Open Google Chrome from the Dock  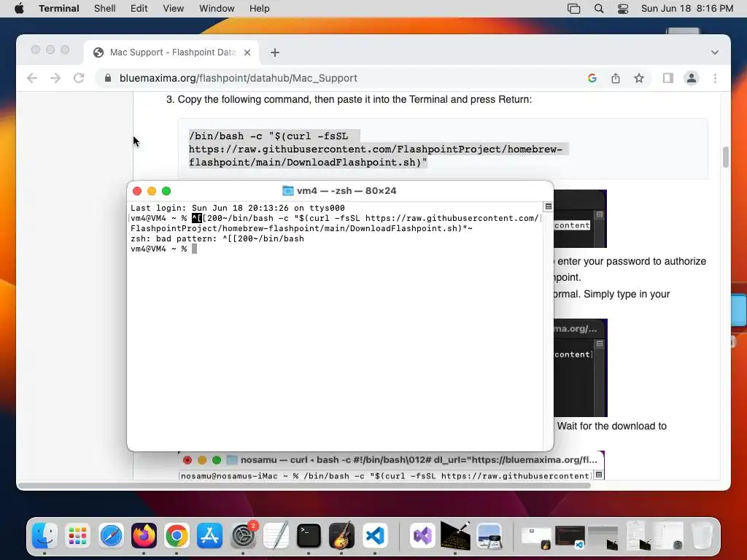[177, 536]
